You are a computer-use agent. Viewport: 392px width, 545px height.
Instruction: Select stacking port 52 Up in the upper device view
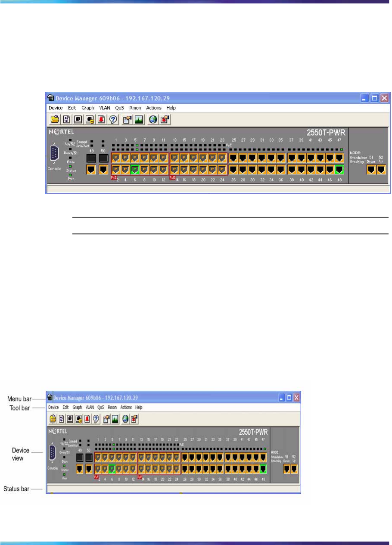coord(381,169)
